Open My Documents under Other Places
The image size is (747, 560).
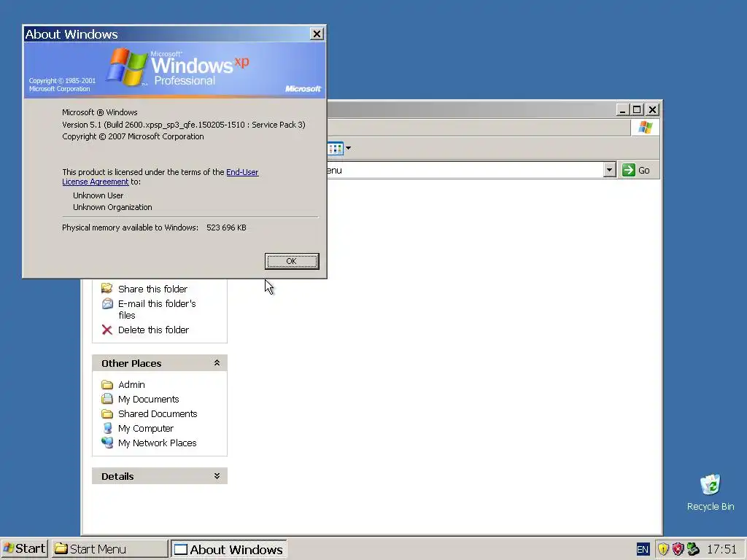pyautogui.click(x=149, y=399)
